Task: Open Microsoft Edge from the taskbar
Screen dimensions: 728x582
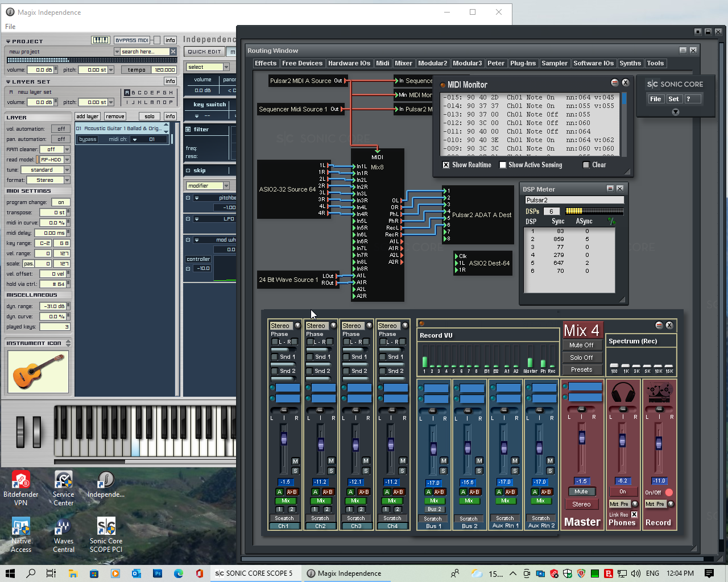Action: coord(179,573)
